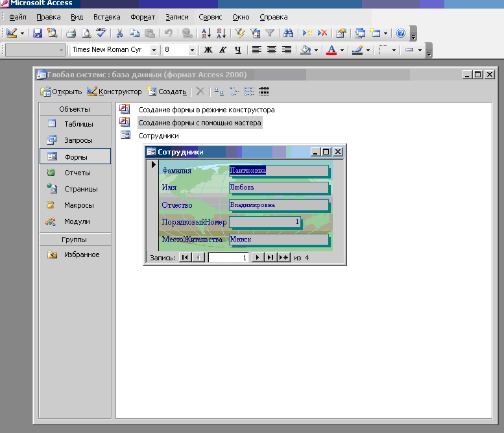The image size is (504, 433).
Task: Open the Вставка menu
Action: pyautogui.click(x=107, y=17)
